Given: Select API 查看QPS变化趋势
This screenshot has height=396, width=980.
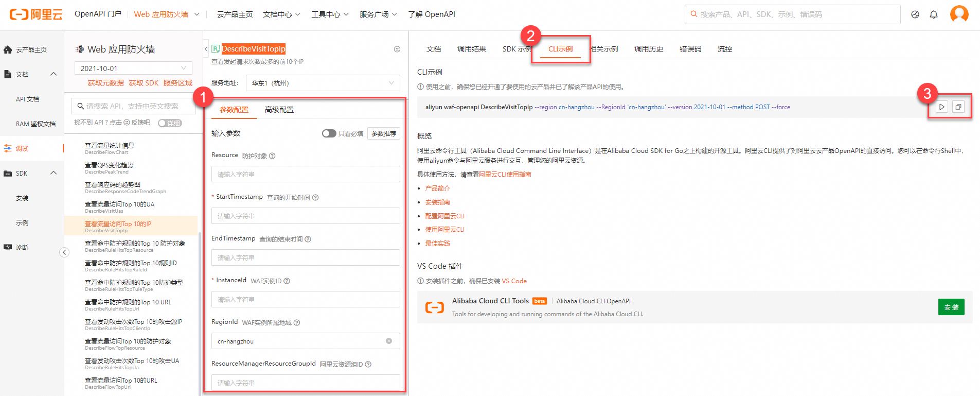Looking at the screenshot, I should 131,168.
